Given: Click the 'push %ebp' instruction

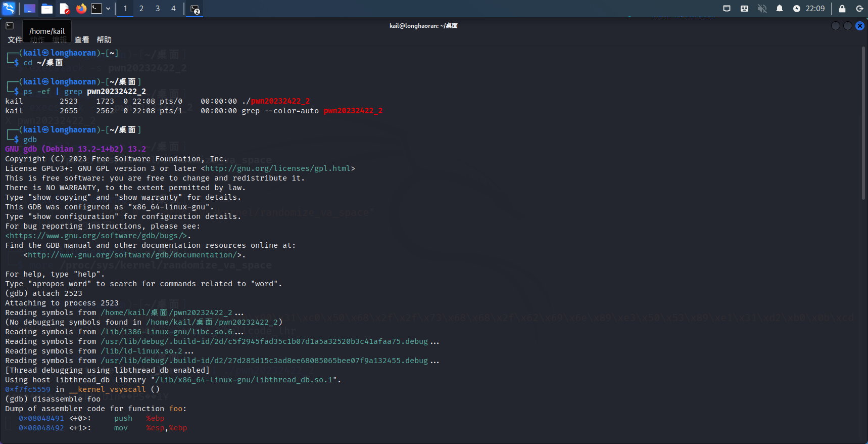Looking at the screenshot, I should (x=139, y=418).
